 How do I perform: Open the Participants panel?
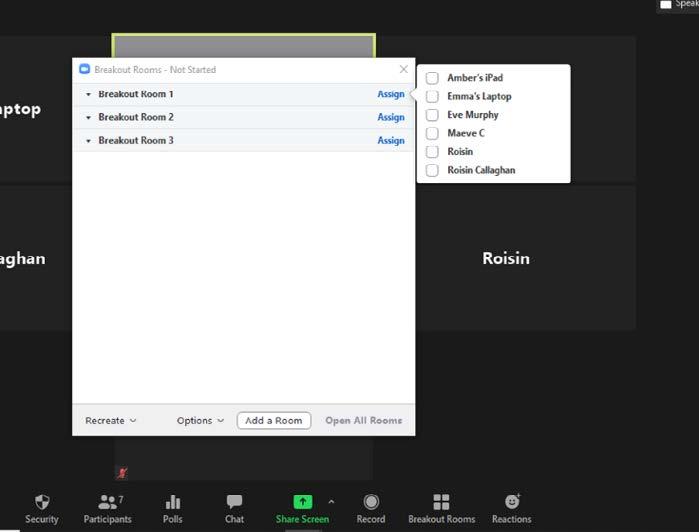pos(107,508)
